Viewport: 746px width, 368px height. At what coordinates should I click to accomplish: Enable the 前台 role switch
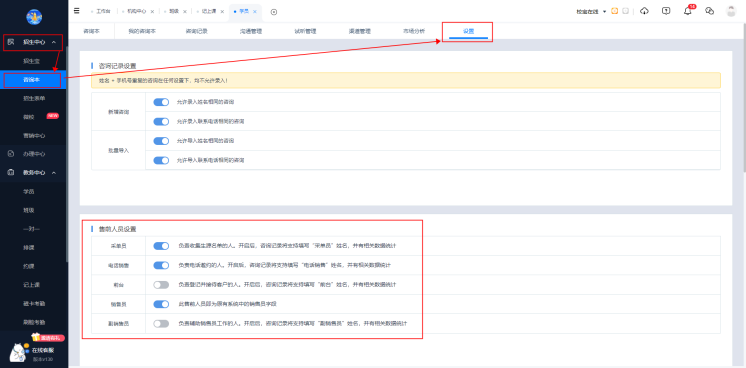coord(161,285)
